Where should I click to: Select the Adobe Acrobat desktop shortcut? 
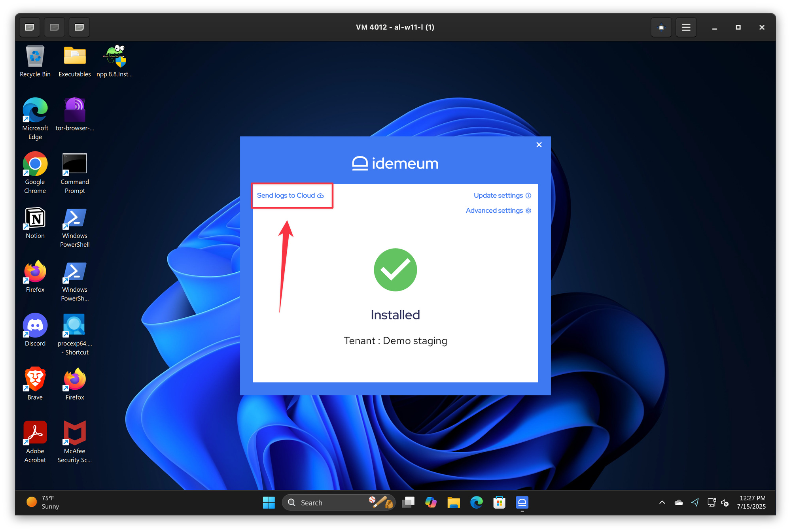click(35, 442)
